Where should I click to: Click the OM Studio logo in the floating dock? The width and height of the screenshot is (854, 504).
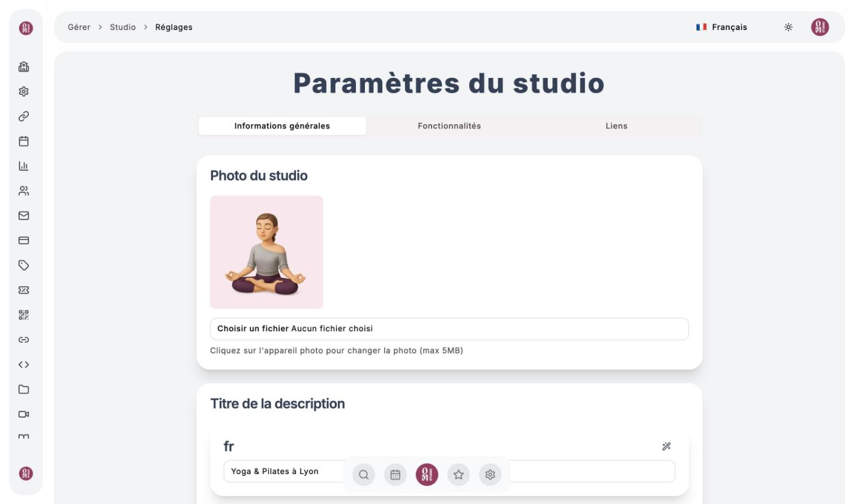[427, 475]
